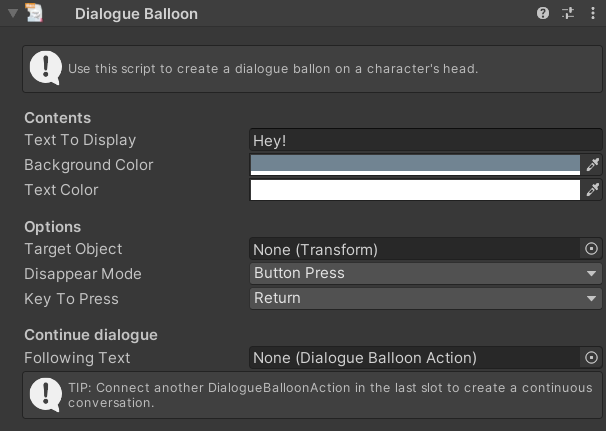The image size is (606, 431).
Task: Click the TIP icon in the bottom box
Action: (45, 395)
